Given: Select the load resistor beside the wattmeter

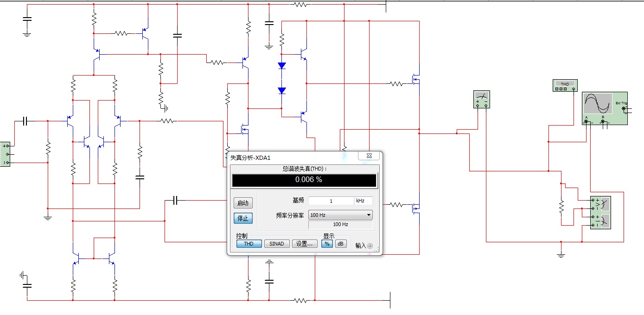Looking at the screenshot, I should 561,206.
